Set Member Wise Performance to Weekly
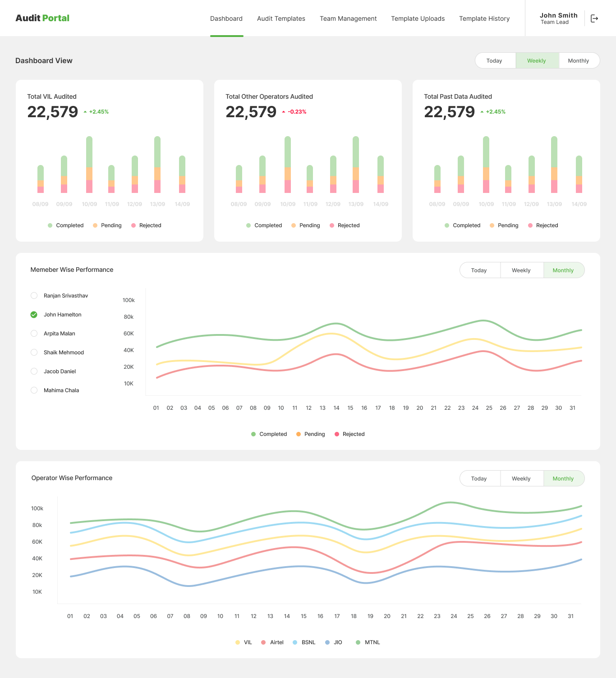 tap(521, 270)
